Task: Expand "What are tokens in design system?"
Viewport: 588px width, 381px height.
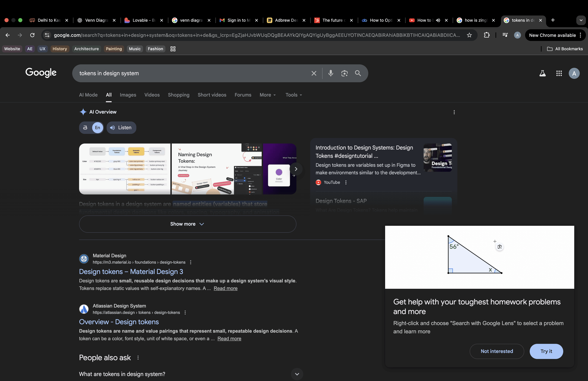Action: pos(297,374)
